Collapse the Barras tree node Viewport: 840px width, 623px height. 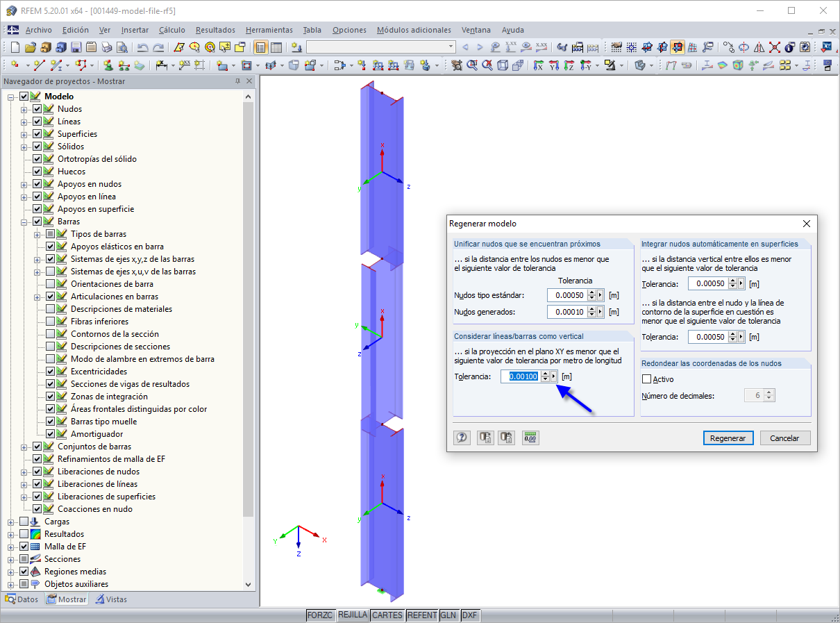tap(24, 222)
